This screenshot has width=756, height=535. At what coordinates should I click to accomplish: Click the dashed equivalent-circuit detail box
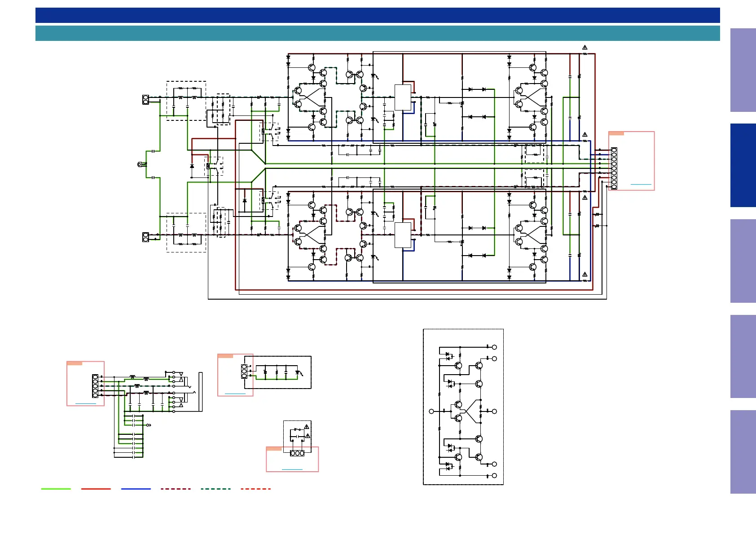pos(463,407)
